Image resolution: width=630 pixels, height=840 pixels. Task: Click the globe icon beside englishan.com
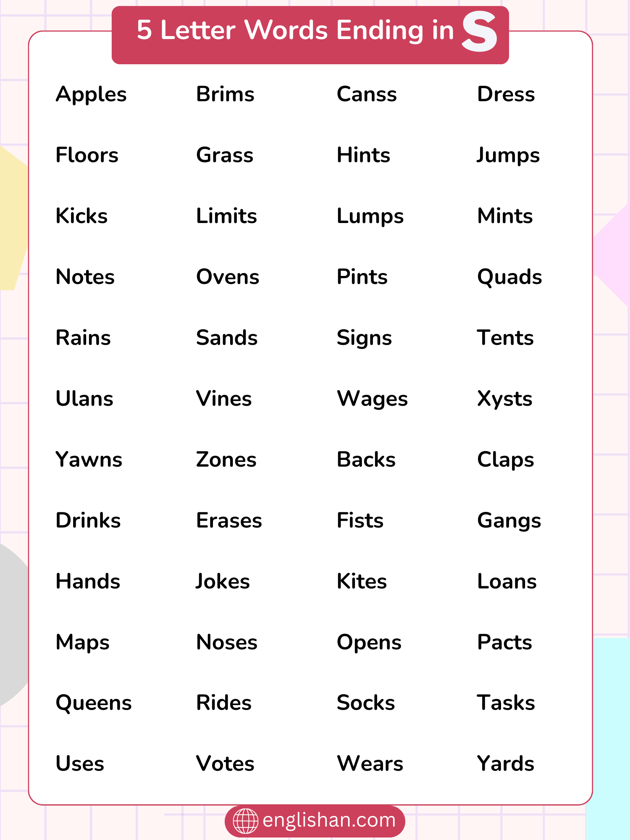tap(245, 821)
